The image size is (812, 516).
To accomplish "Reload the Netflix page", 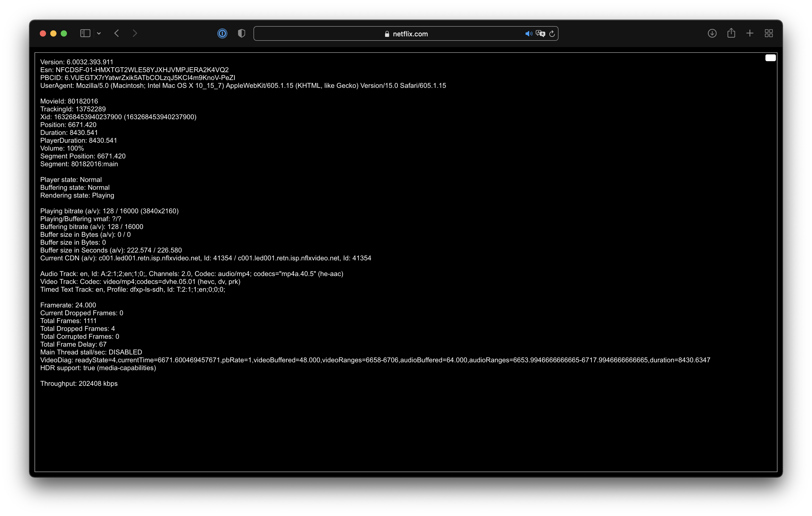I will point(552,34).
